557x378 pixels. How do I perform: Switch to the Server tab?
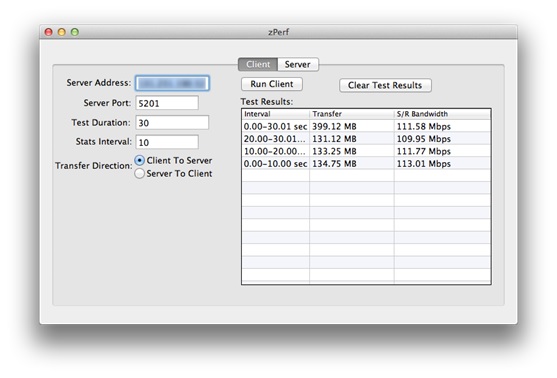[x=298, y=64]
